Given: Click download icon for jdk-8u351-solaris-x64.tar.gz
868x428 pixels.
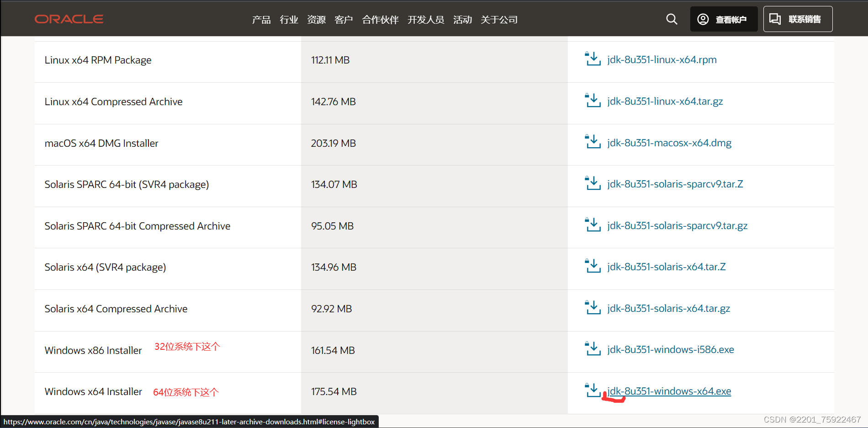Looking at the screenshot, I should [x=593, y=308].
